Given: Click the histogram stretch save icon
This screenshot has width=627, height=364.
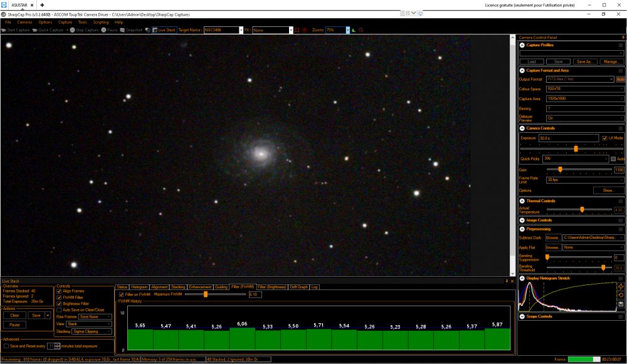Looking at the screenshot, I should click(x=621, y=304).
